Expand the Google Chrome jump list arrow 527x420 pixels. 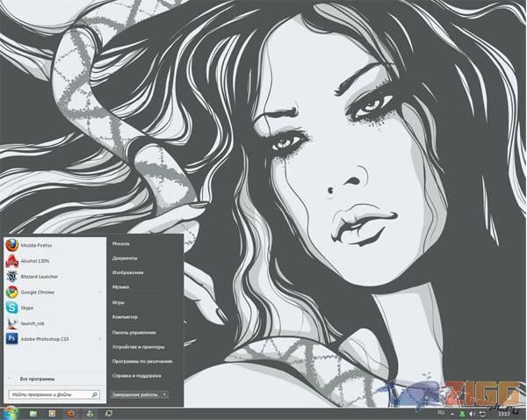pyautogui.click(x=100, y=292)
